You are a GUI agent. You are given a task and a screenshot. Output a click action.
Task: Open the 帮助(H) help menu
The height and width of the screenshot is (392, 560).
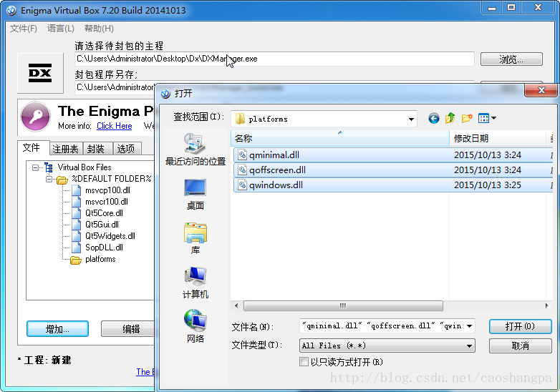[x=99, y=29]
